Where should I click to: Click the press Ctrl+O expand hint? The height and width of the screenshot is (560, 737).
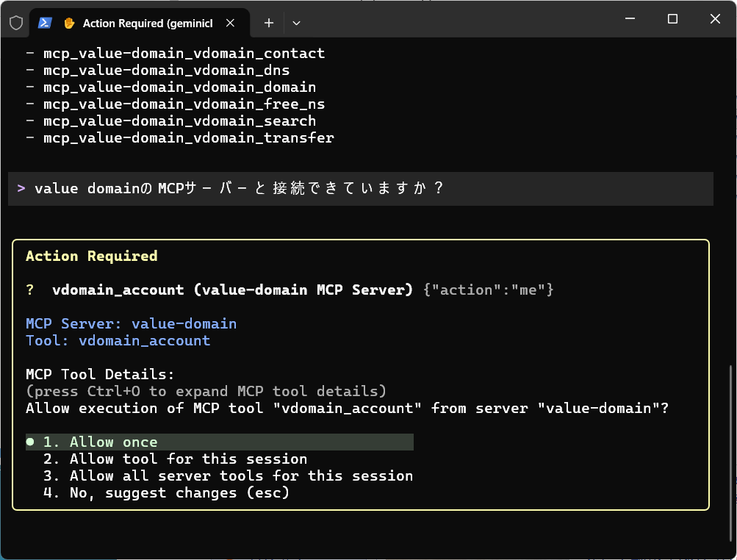point(206,391)
